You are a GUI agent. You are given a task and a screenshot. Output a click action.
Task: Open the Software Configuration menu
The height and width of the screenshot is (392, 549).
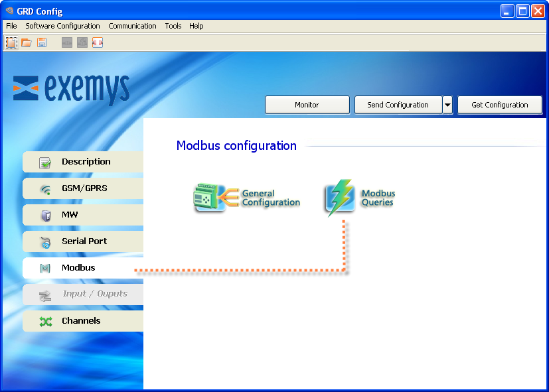[62, 26]
